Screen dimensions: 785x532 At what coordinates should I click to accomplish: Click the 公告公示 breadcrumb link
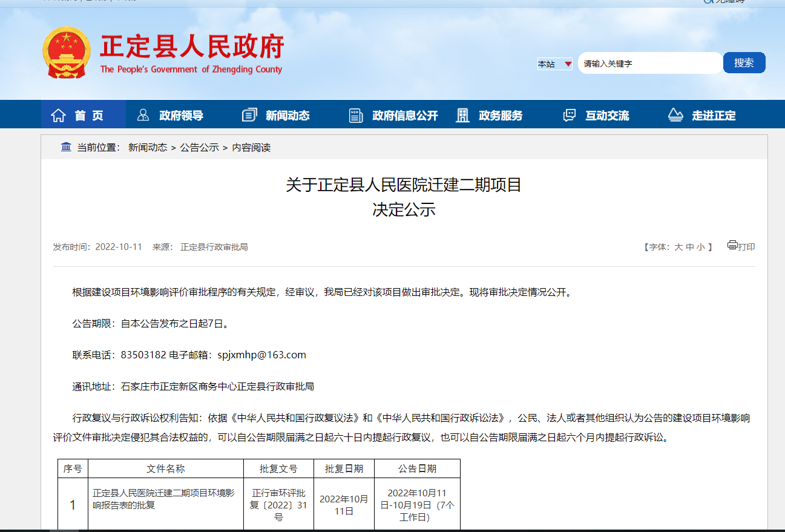pyautogui.click(x=199, y=148)
